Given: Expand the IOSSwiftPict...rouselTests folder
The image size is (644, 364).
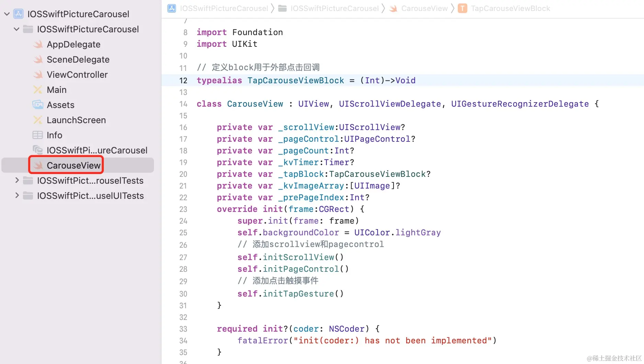Looking at the screenshot, I should 17,180.
